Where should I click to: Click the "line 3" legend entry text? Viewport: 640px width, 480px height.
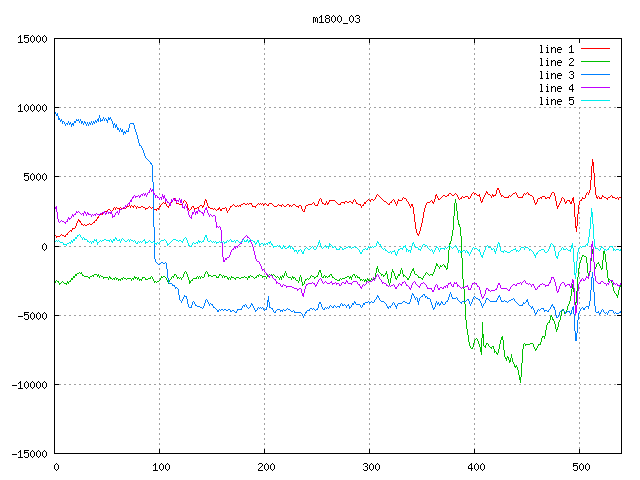556,75
